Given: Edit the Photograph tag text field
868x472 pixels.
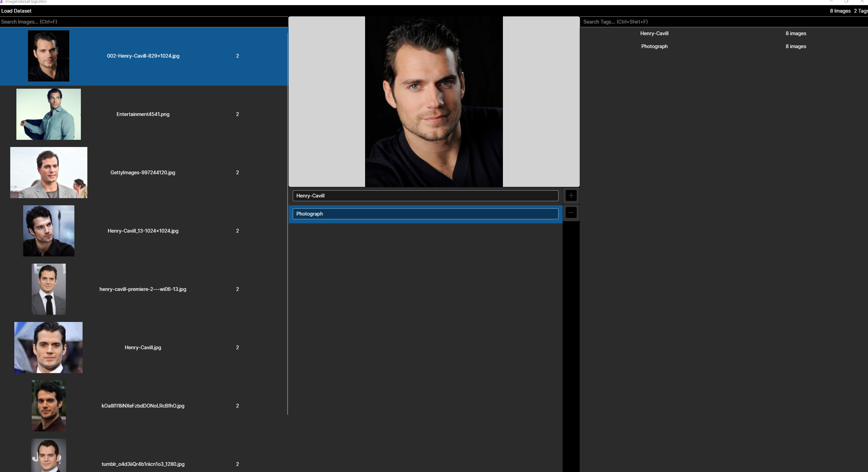Looking at the screenshot, I should tap(425, 214).
